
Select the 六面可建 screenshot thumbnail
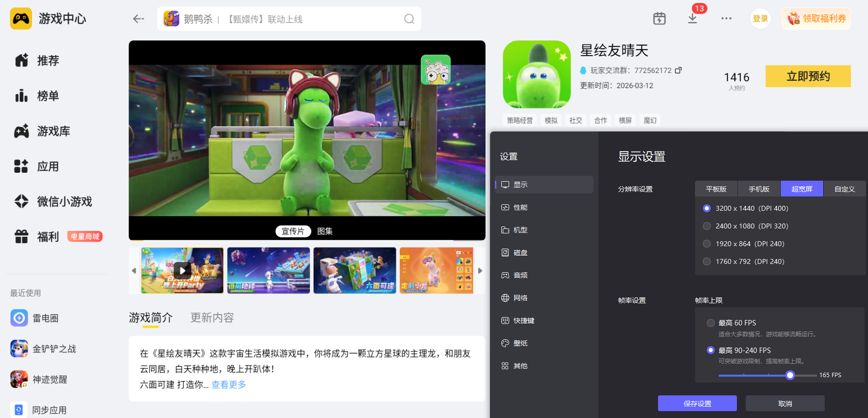355,270
